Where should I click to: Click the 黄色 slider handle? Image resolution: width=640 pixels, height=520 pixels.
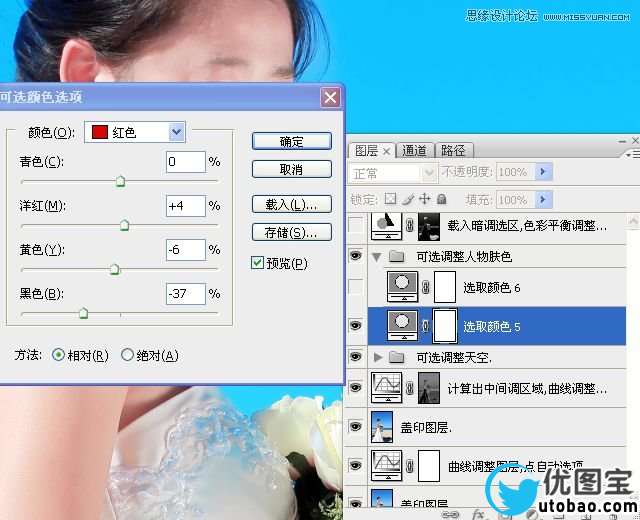pyautogui.click(x=115, y=269)
